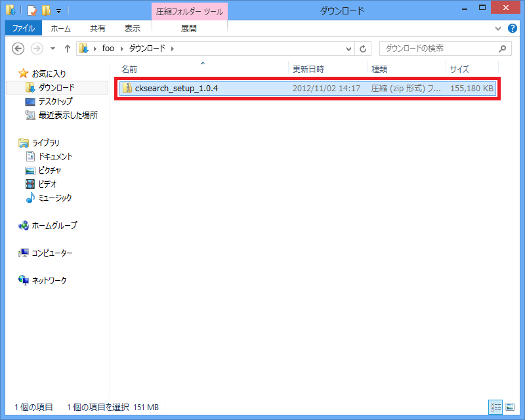This screenshot has height=420, width=525.
Task: Sort files by 更新日時 column header
Action: 308,69
